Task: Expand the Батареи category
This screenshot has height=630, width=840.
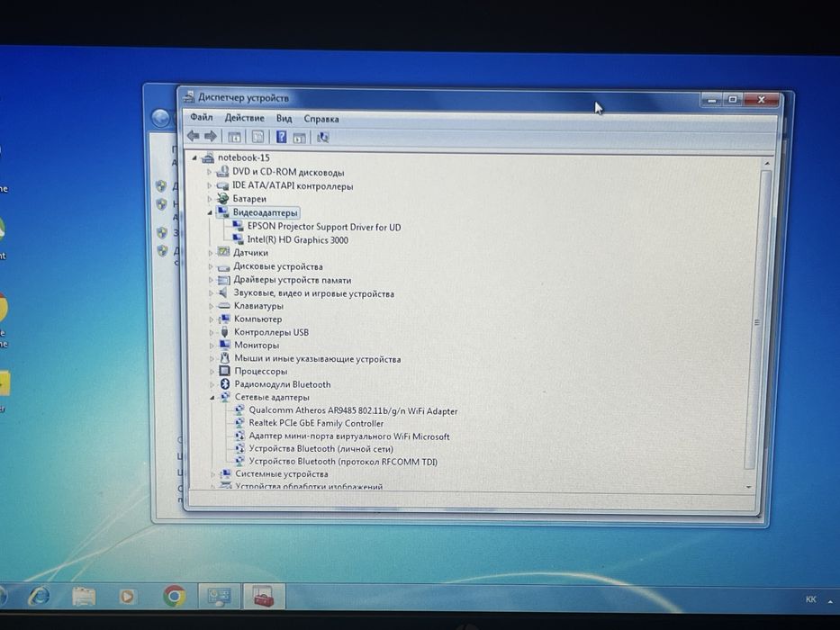Action: (210, 199)
